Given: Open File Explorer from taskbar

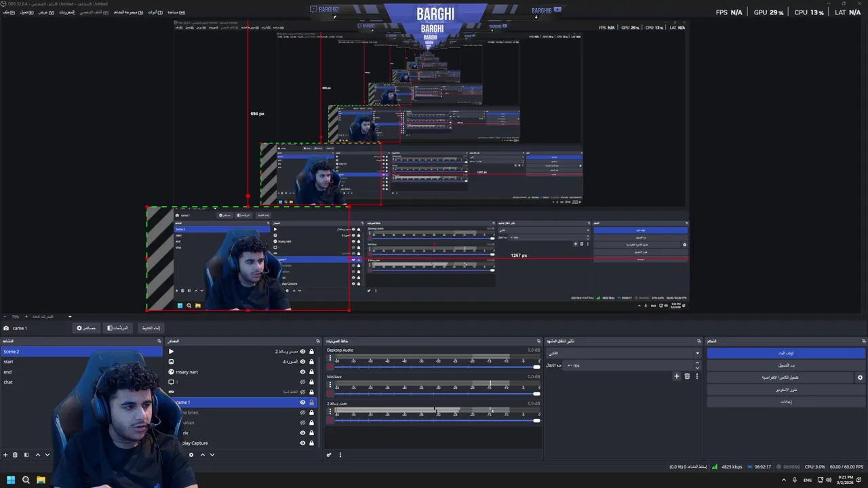Looking at the screenshot, I should coord(41,480).
